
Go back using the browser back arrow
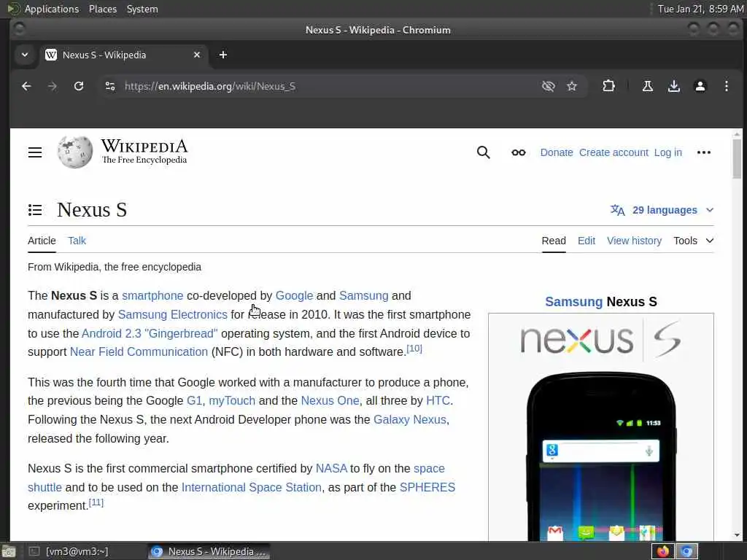tap(26, 86)
